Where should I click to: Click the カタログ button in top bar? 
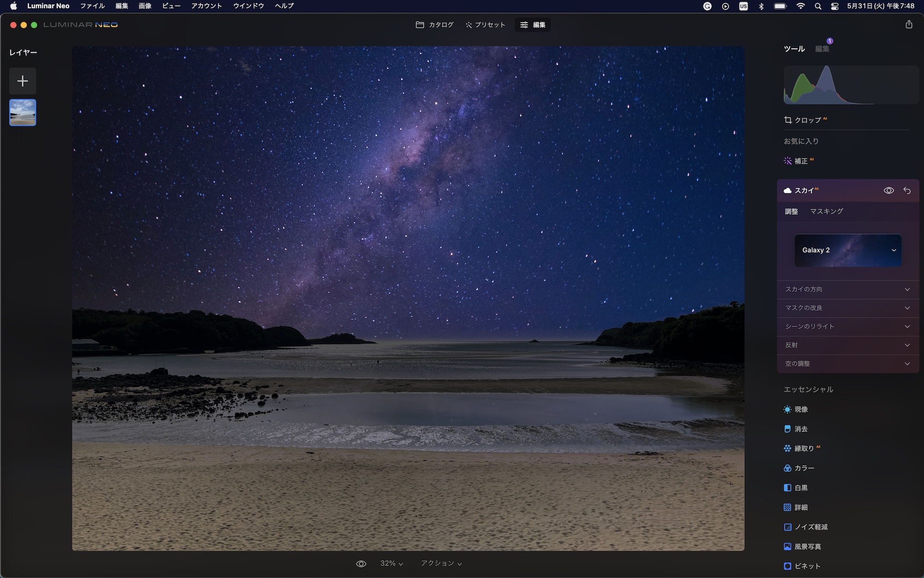(435, 25)
